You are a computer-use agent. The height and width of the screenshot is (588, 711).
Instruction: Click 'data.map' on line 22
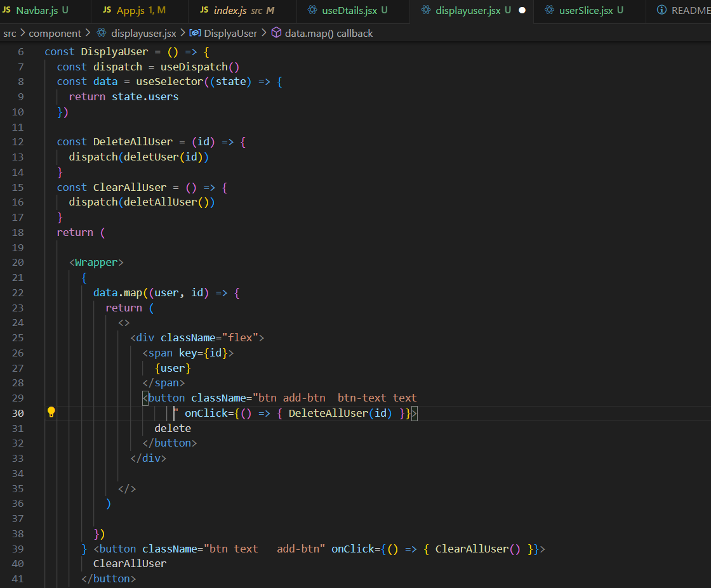pos(118,292)
